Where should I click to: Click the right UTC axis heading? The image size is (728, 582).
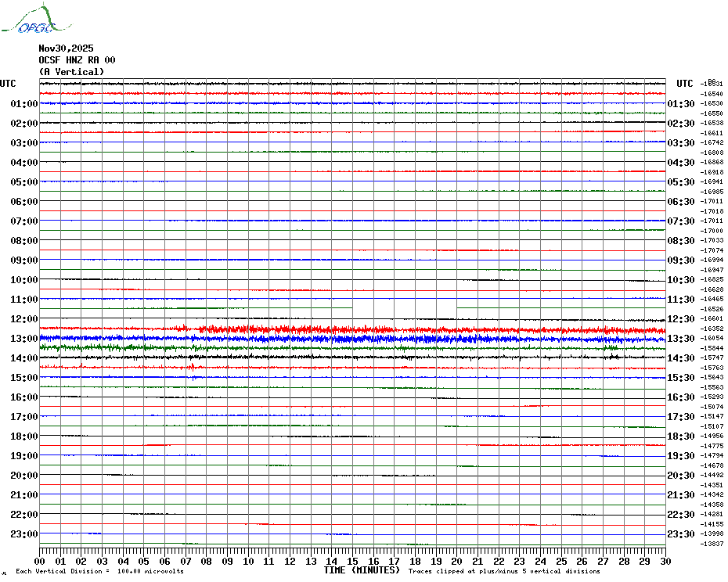(684, 84)
